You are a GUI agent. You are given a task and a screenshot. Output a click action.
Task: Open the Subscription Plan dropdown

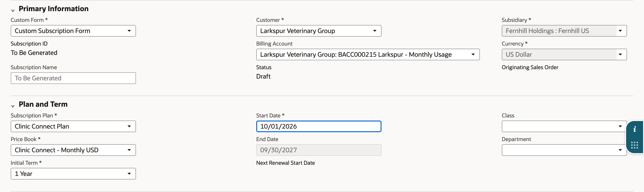click(x=73, y=126)
